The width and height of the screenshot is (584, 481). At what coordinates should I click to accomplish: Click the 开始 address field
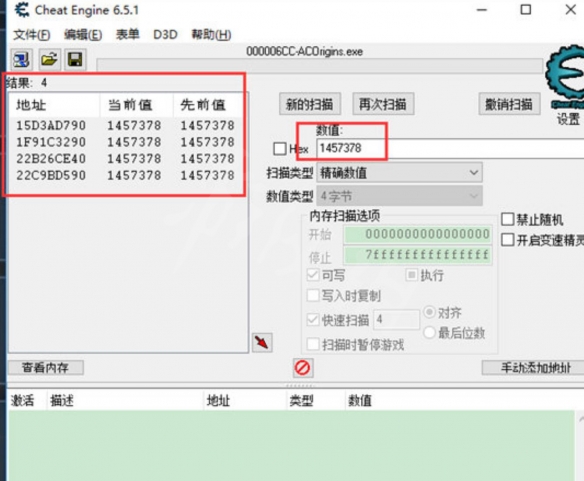(x=418, y=234)
